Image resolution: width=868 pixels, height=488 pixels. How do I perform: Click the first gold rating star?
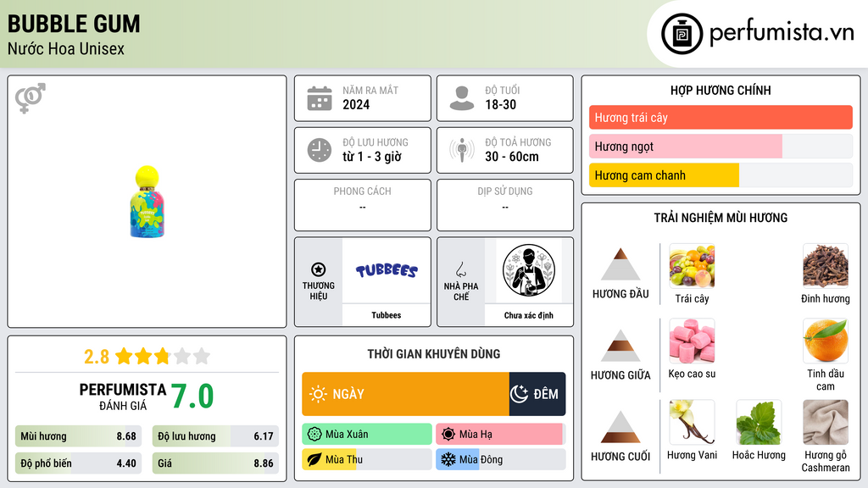pyautogui.click(x=124, y=356)
